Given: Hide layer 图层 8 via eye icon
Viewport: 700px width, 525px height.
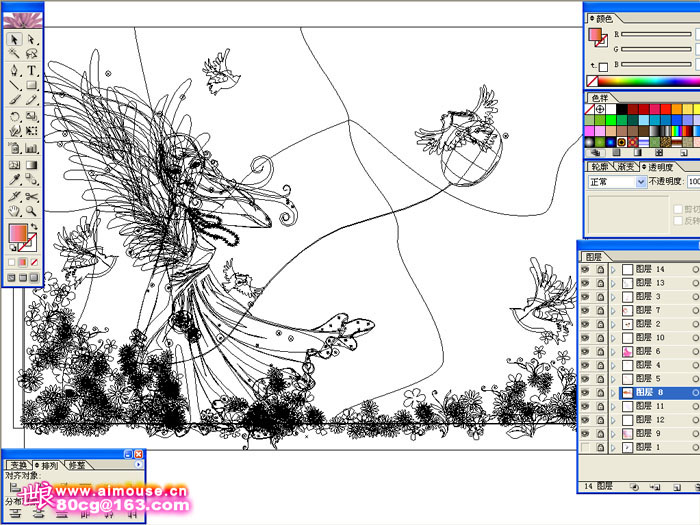Looking at the screenshot, I should 585,392.
